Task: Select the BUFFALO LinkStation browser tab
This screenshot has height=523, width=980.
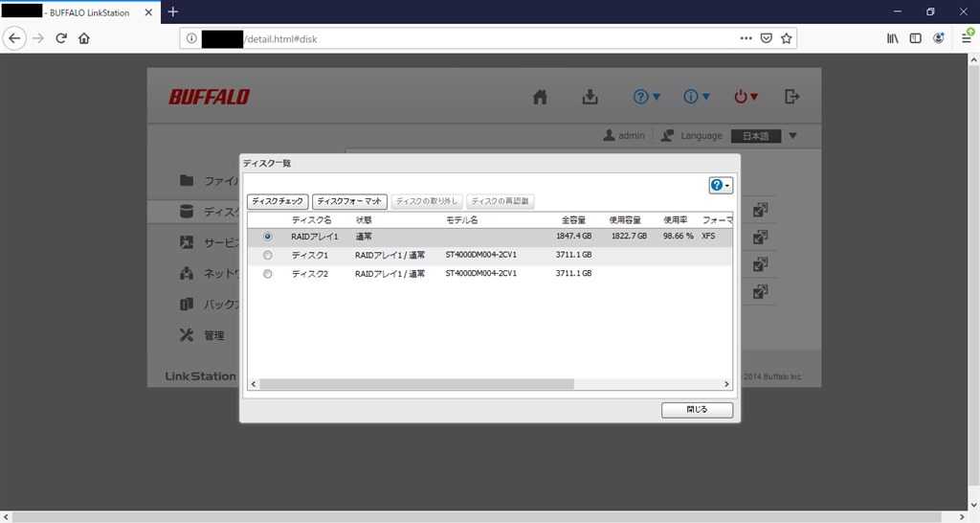Action: [80, 11]
